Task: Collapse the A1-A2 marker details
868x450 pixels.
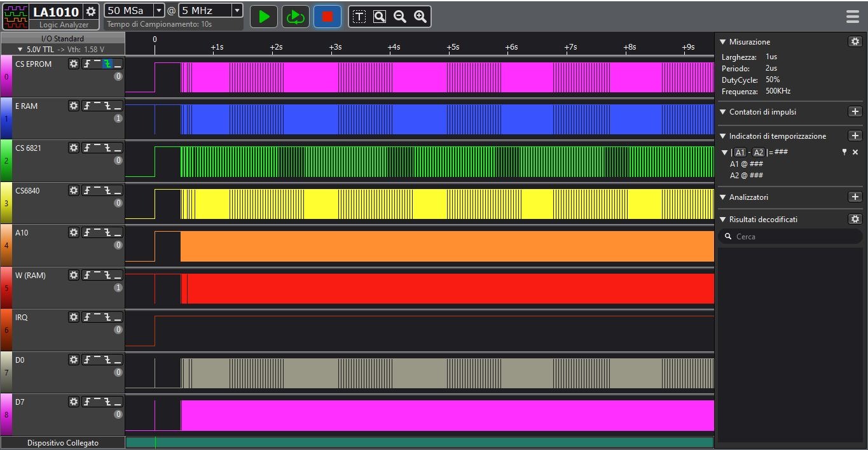Action: coord(725,153)
